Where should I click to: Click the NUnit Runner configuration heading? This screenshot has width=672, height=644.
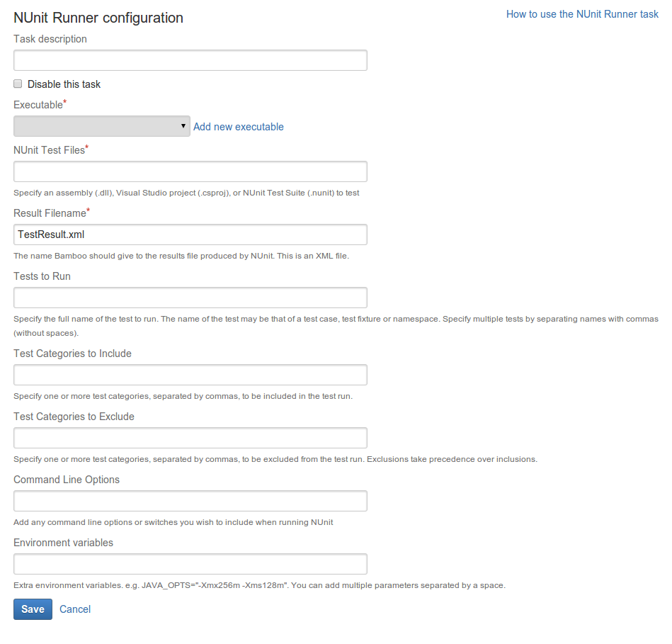(98, 18)
